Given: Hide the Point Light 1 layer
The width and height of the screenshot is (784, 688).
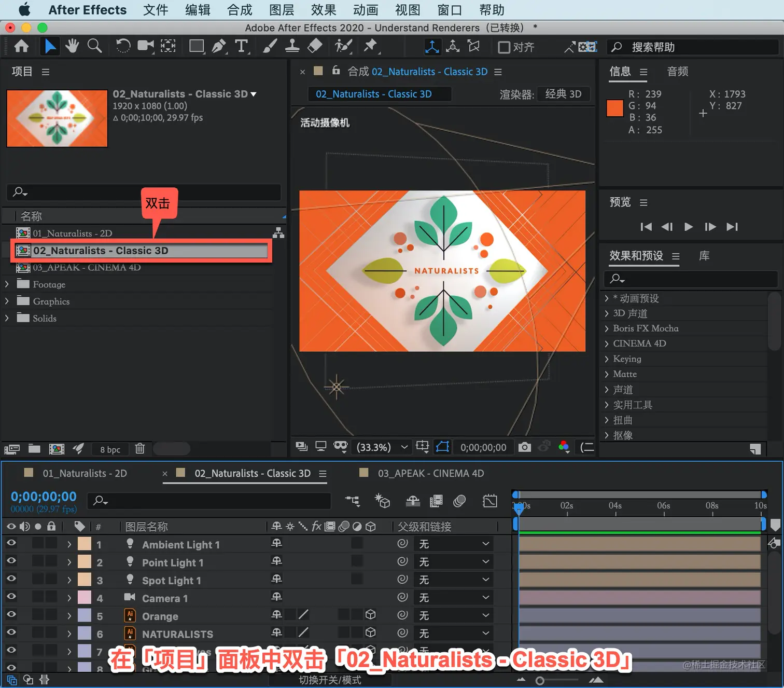Looking at the screenshot, I should [x=11, y=561].
